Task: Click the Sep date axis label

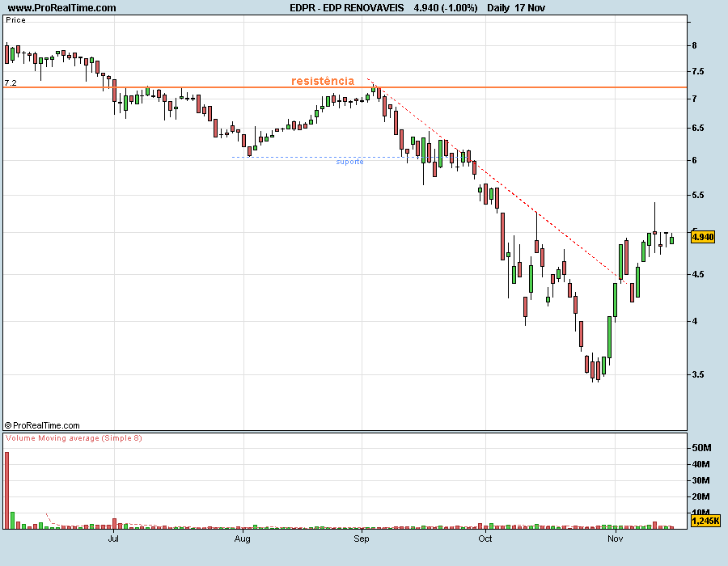Action: pyautogui.click(x=362, y=539)
